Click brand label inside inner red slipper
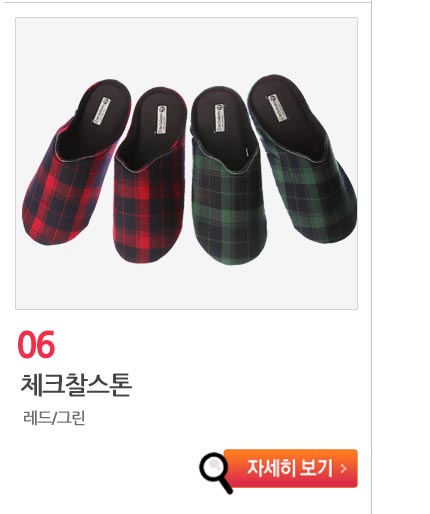 coord(163,119)
